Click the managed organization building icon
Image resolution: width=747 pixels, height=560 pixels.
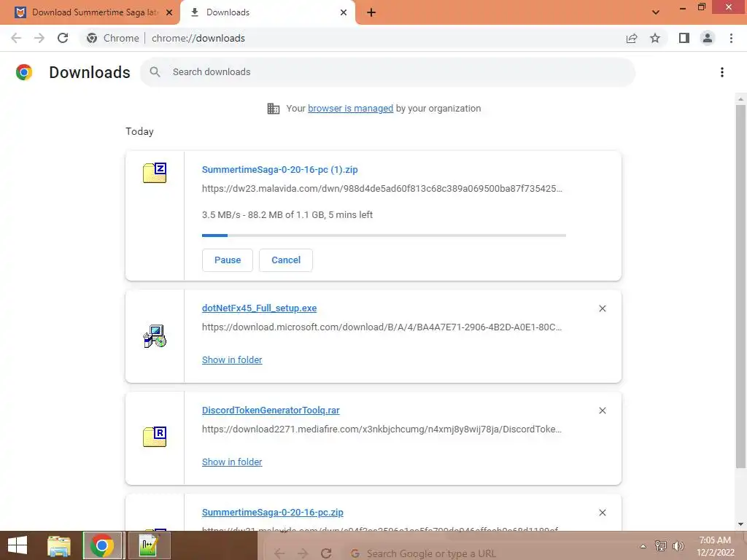[x=274, y=109]
